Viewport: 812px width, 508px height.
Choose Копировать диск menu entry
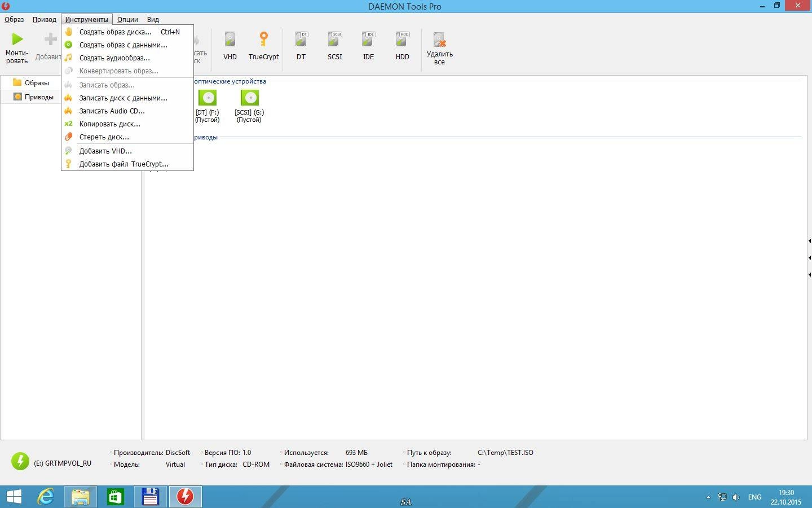click(127, 124)
